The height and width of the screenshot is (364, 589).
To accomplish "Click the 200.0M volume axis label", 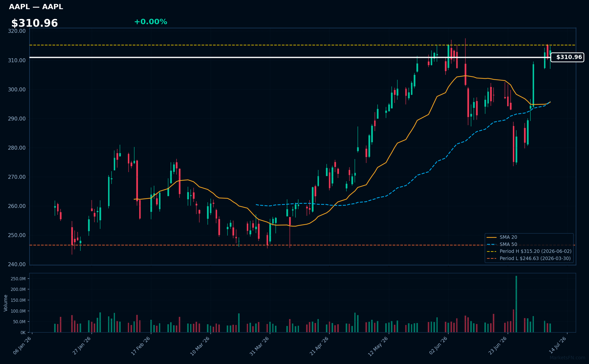I will (x=18, y=289).
